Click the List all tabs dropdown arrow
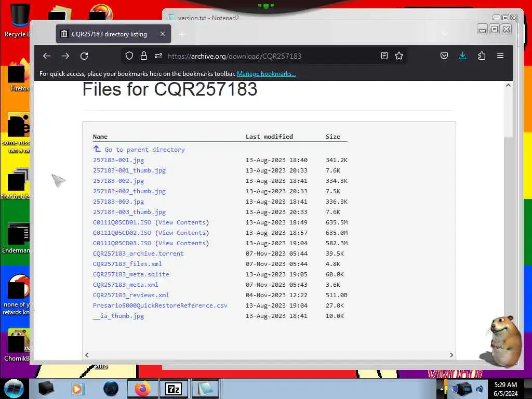 click(x=445, y=34)
